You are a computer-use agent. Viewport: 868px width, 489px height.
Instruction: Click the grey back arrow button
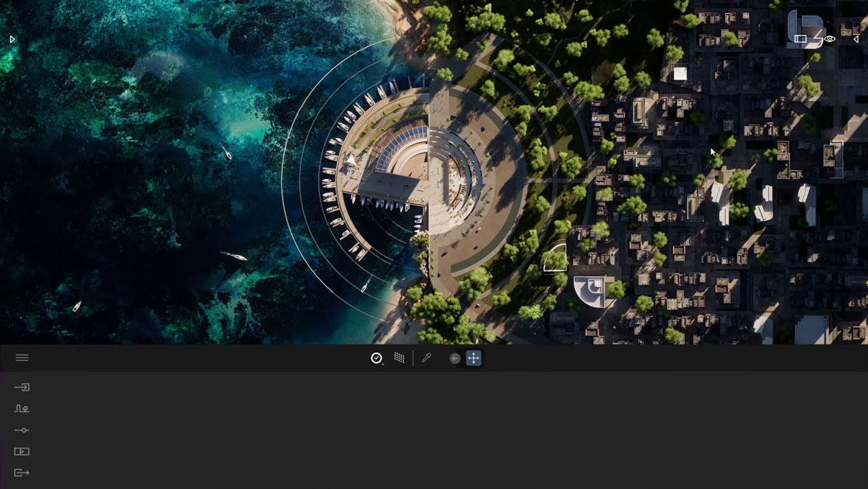pyautogui.click(x=455, y=359)
